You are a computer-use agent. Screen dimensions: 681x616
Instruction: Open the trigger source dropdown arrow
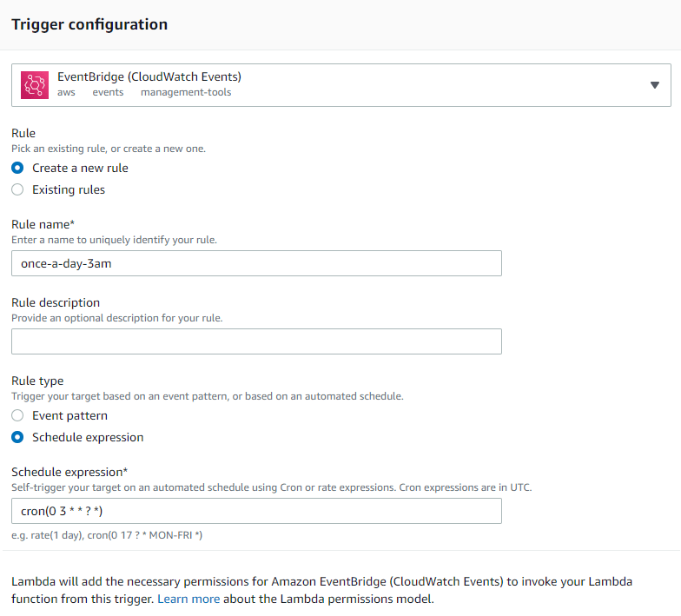[x=655, y=85]
